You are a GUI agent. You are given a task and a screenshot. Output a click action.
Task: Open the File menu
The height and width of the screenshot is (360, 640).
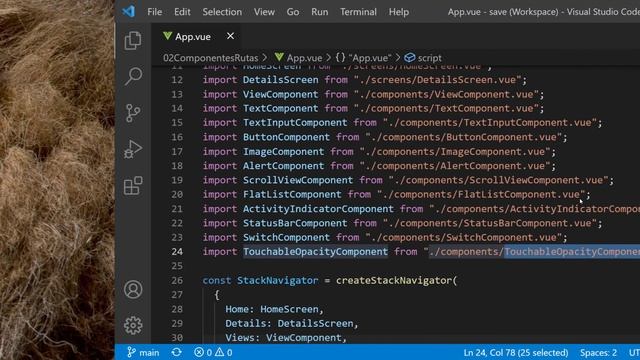pyautogui.click(x=155, y=12)
